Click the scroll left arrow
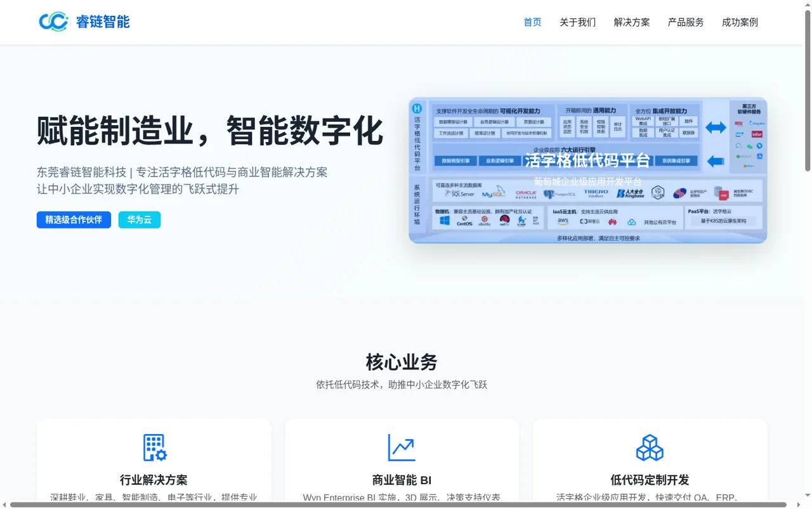The height and width of the screenshot is (509, 812). [x=4, y=505]
